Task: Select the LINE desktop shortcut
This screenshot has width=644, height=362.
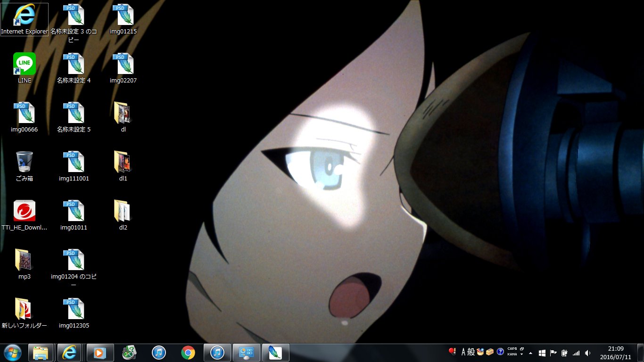Action: point(25,68)
